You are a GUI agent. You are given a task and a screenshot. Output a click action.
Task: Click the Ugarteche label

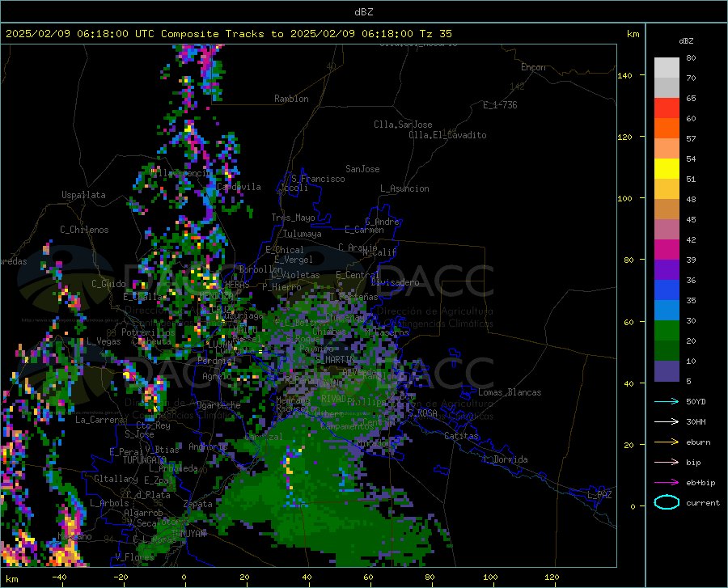[x=218, y=405]
